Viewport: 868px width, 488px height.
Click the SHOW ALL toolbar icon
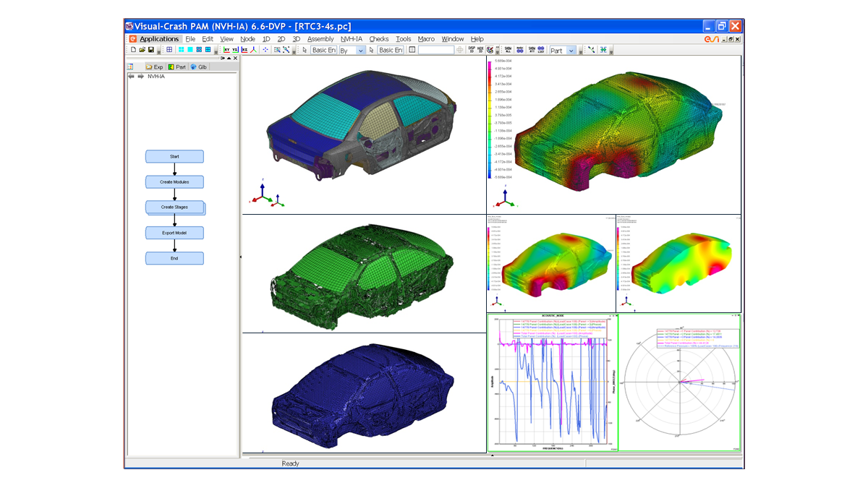(509, 50)
